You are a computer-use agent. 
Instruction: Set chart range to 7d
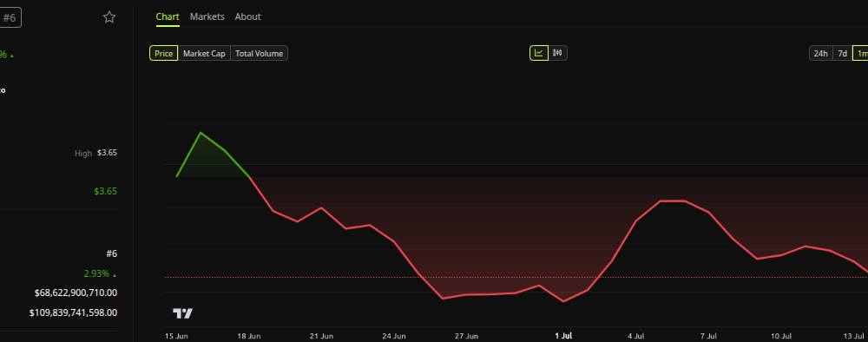coord(842,54)
